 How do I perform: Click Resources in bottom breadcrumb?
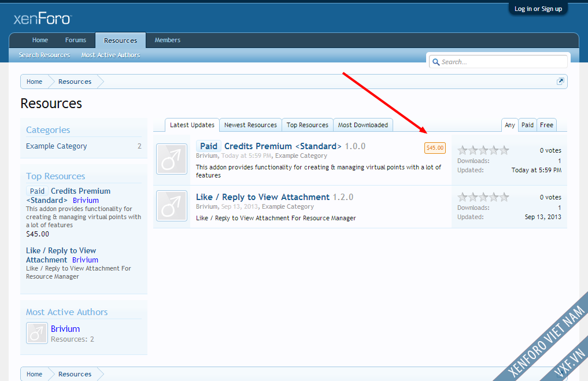75,374
